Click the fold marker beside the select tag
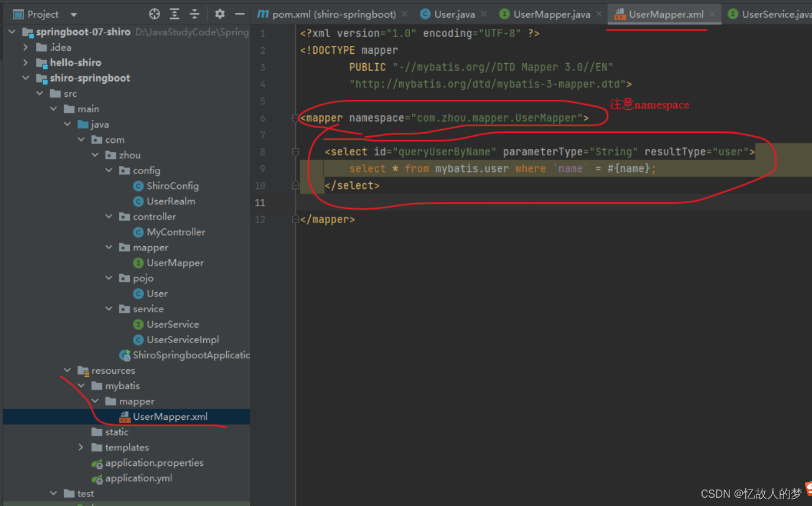 295,152
